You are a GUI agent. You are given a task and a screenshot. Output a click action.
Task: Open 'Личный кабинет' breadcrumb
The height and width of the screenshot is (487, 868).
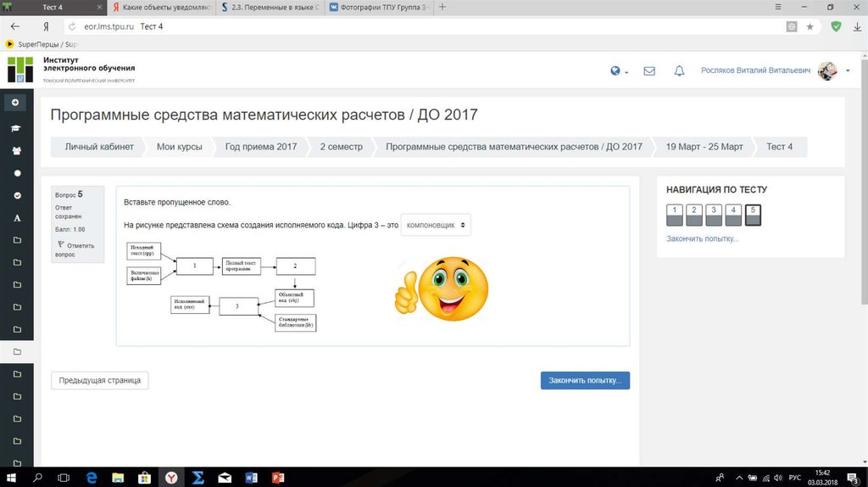coord(99,147)
